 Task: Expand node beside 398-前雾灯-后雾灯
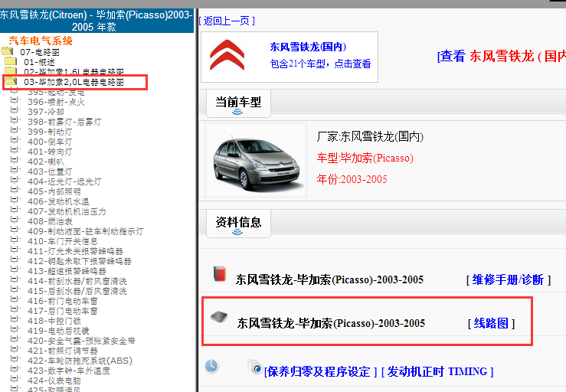(x=15, y=120)
